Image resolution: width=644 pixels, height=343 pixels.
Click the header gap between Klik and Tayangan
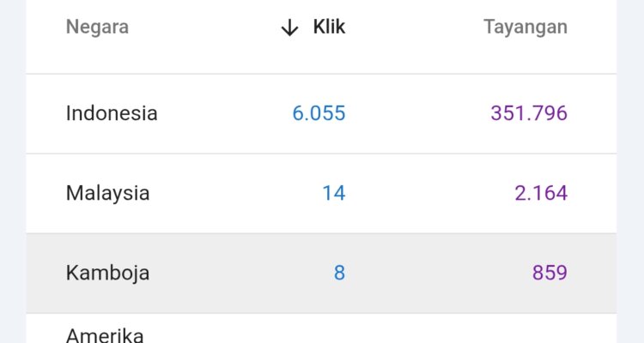coord(412,27)
